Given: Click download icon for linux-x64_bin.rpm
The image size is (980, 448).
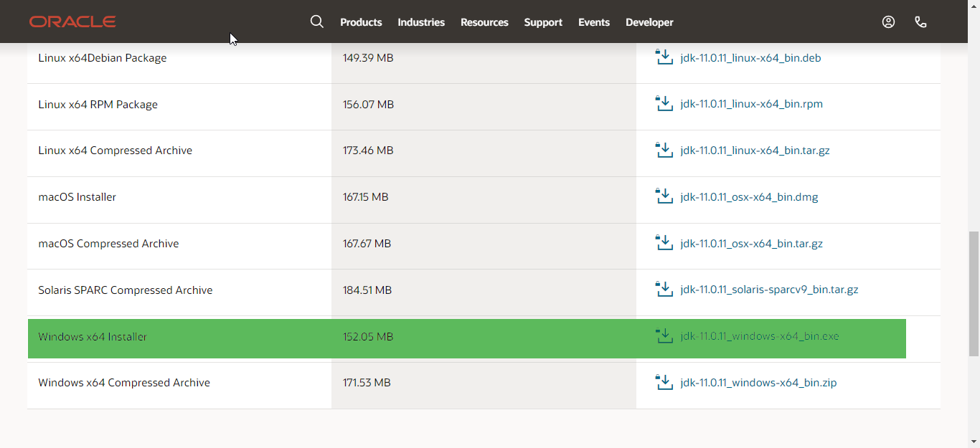Looking at the screenshot, I should pos(664,103).
